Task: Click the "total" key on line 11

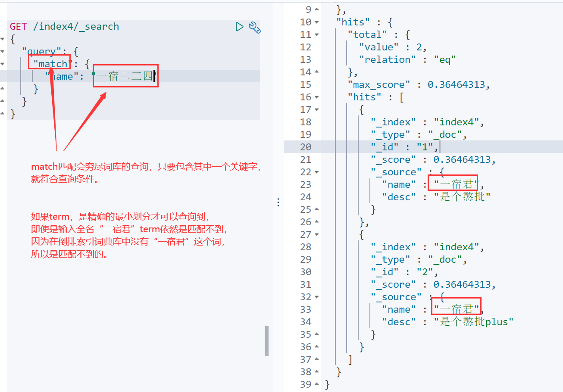Action: click(x=368, y=34)
